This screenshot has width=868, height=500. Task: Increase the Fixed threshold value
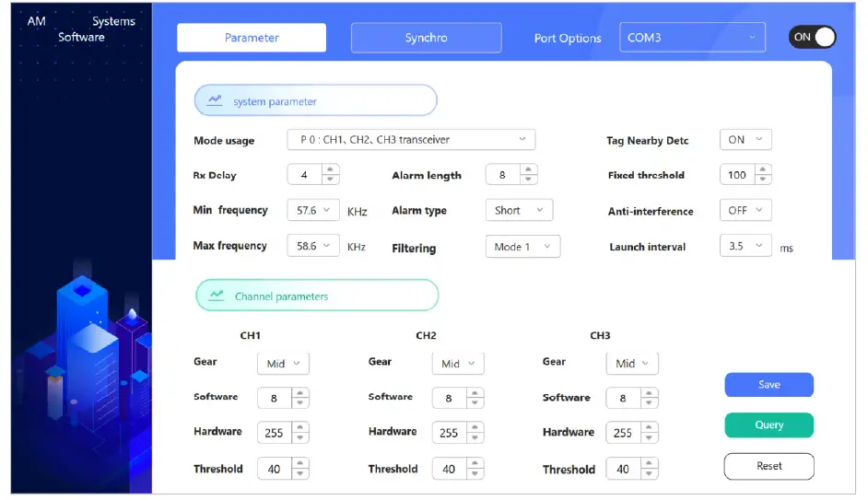click(x=763, y=169)
